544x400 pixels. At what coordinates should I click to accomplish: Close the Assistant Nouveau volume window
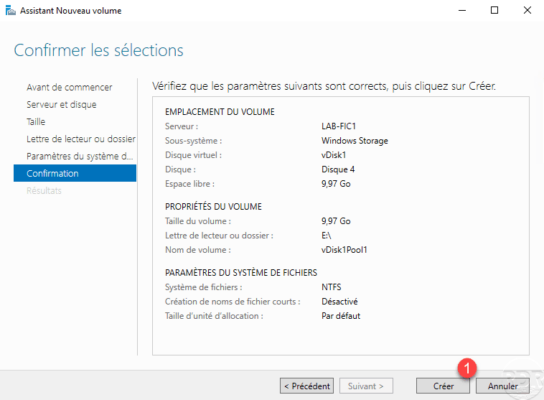click(527, 10)
